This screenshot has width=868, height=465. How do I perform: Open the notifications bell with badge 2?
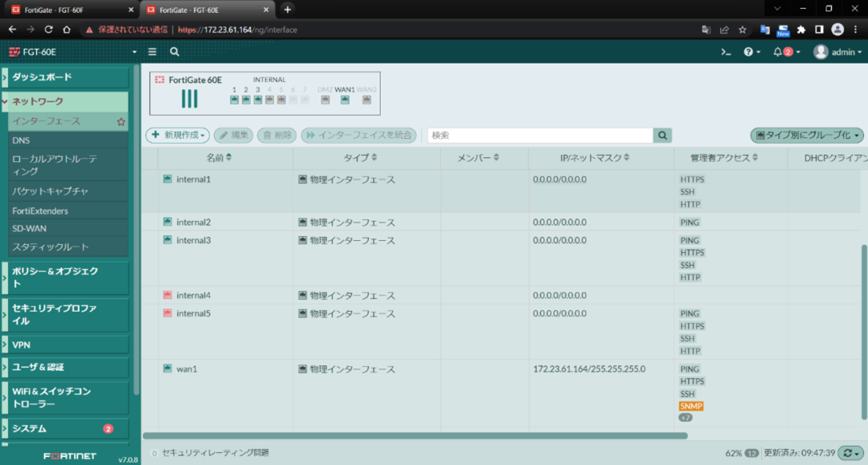tap(786, 52)
